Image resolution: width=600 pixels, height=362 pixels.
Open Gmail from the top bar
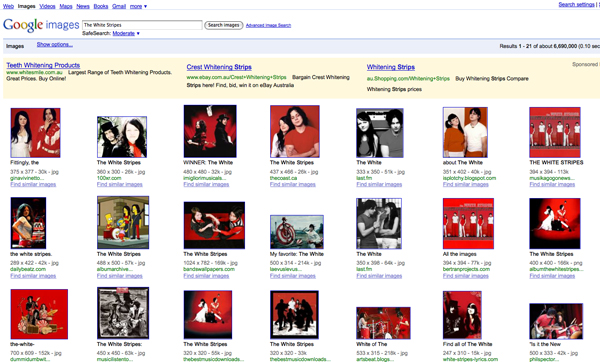click(119, 6)
